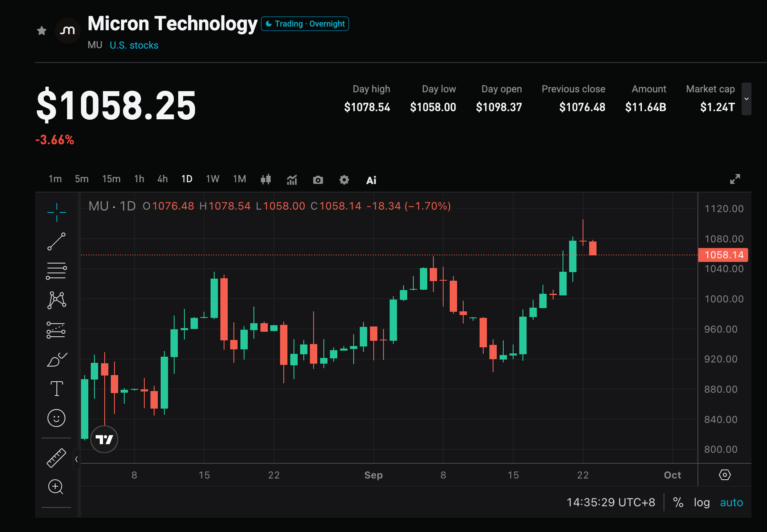Toggle log scale mode
767x532 pixels.
click(702, 502)
